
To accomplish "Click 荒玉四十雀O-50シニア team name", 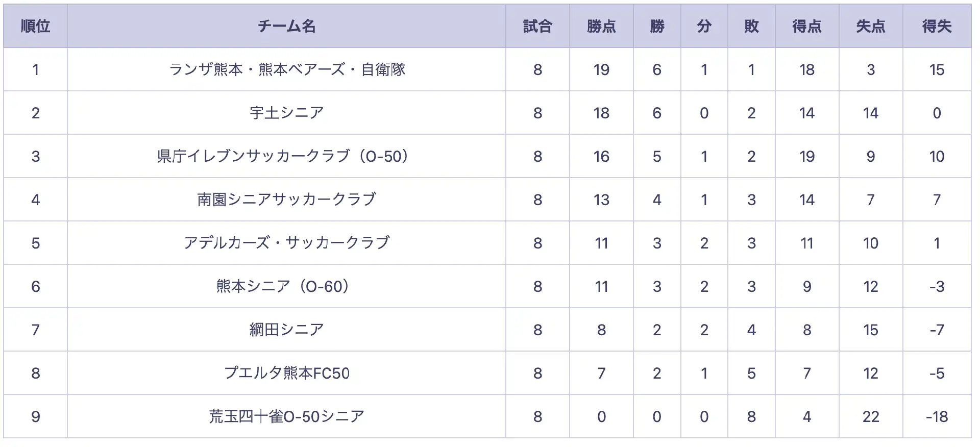I will [287, 416].
